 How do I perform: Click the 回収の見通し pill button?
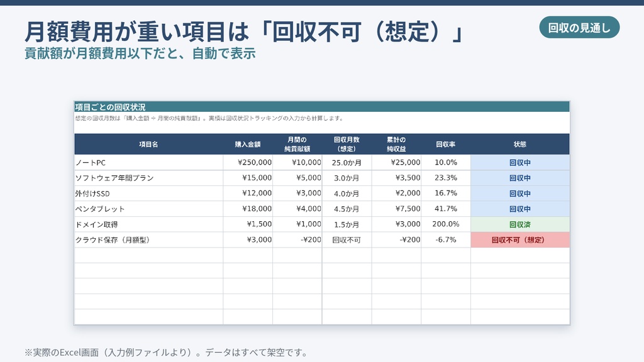coord(579,28)
